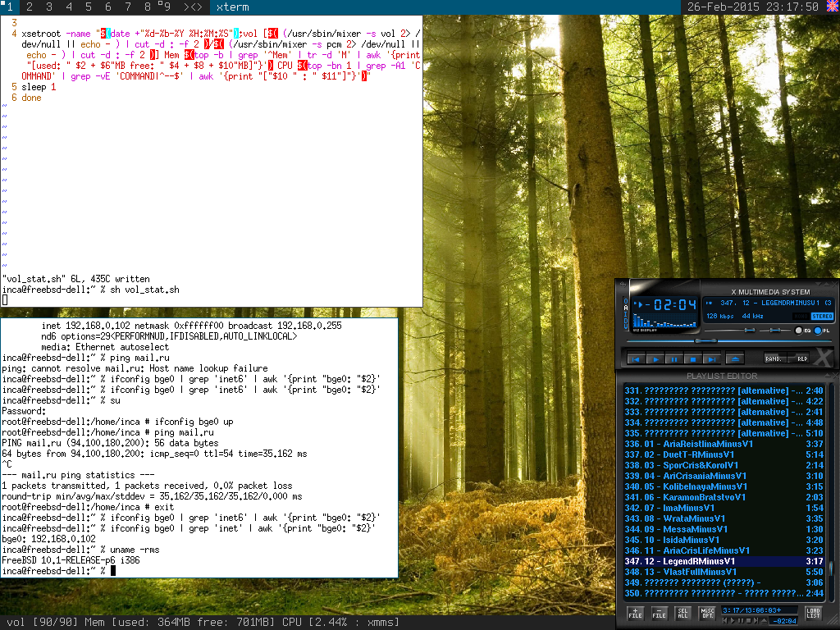The image size is (840, 630).
Task: Click clutterbar D double size letter
Action: coord(626,321)
